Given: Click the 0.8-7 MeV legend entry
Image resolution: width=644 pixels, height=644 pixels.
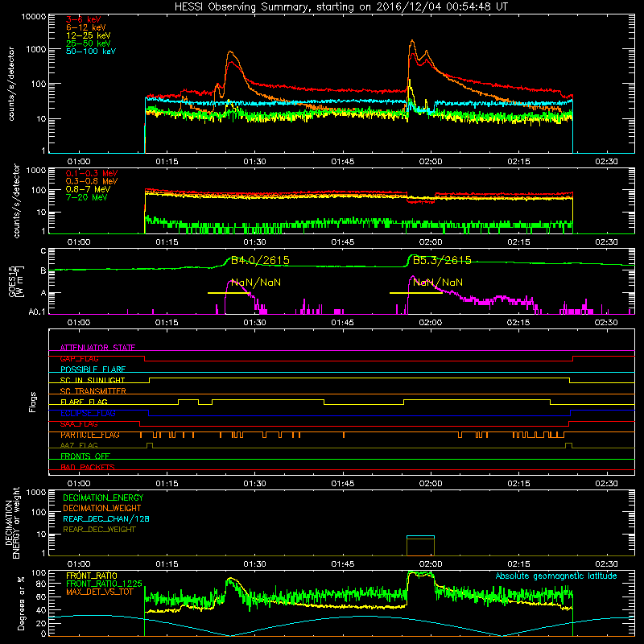Looking at the screenshot, I should click(88, 189).
